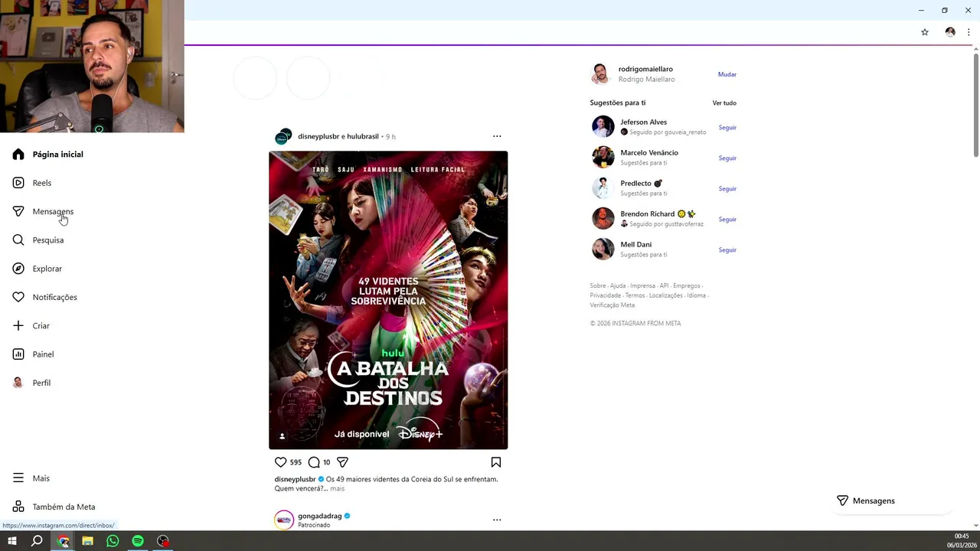Click the disneyplusbr username in post header
The height and width of the screenshot is (551, 980).
point(318,136)
